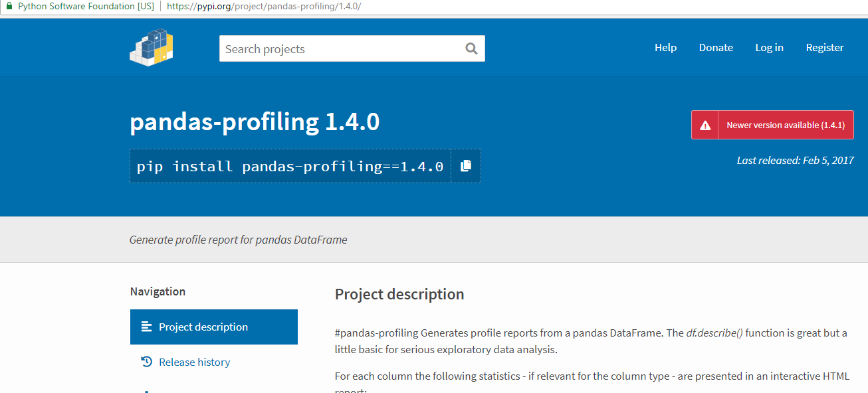Click the pypi.org URL in address bar
The image size is (868, 393).
coord(264,6)
